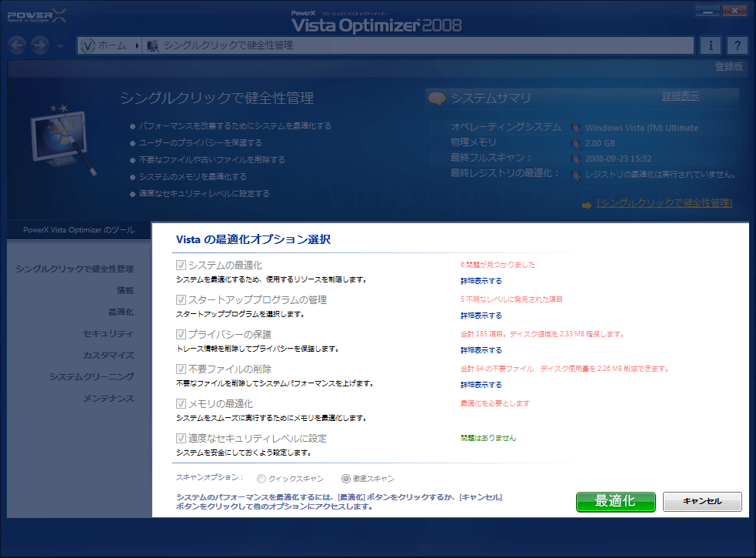Click the address bar field
This screenshot has width=756, height=558.
[385, 46]
